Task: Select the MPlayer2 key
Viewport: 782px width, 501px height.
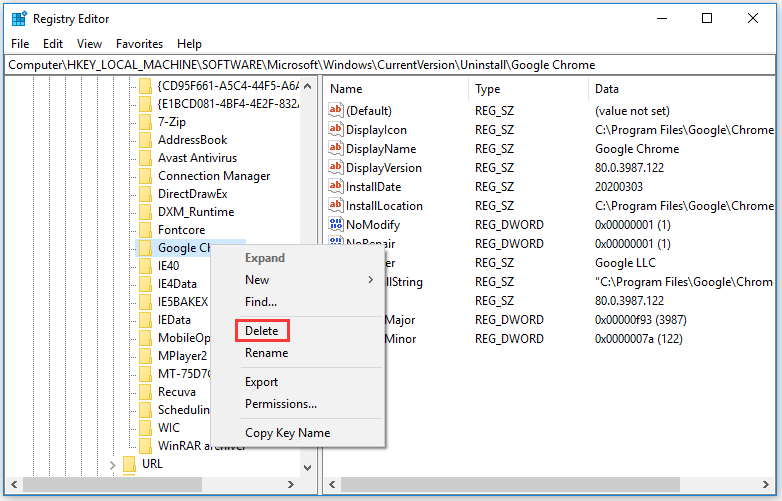Action: 182,356
